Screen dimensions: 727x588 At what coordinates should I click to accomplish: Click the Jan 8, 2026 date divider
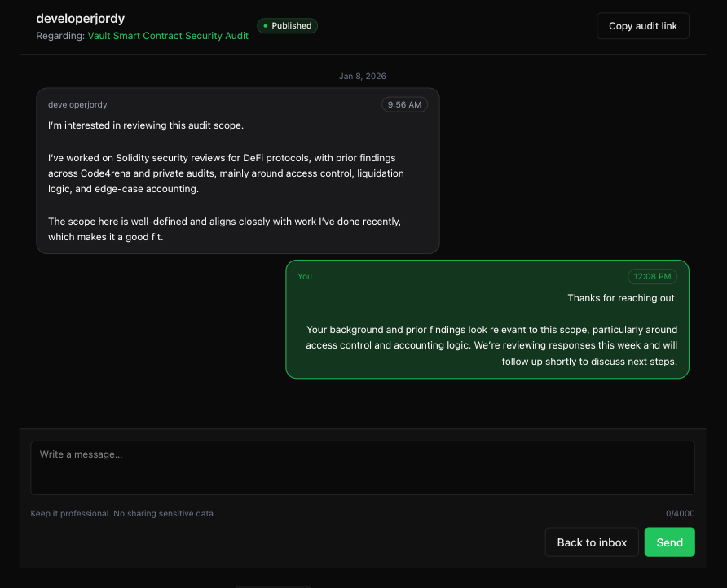(362, 76)
